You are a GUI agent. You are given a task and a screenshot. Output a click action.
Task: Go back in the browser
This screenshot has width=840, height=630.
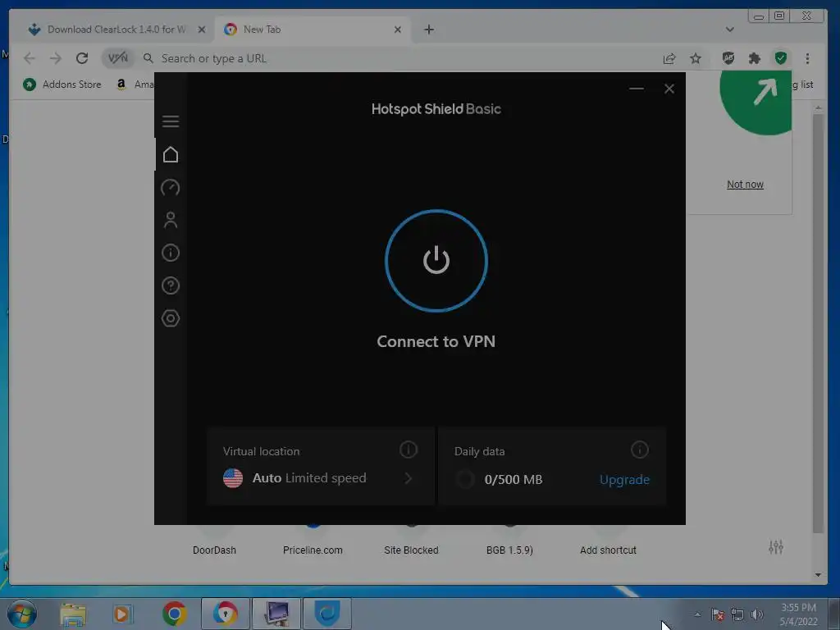click(x=30, y=58)
